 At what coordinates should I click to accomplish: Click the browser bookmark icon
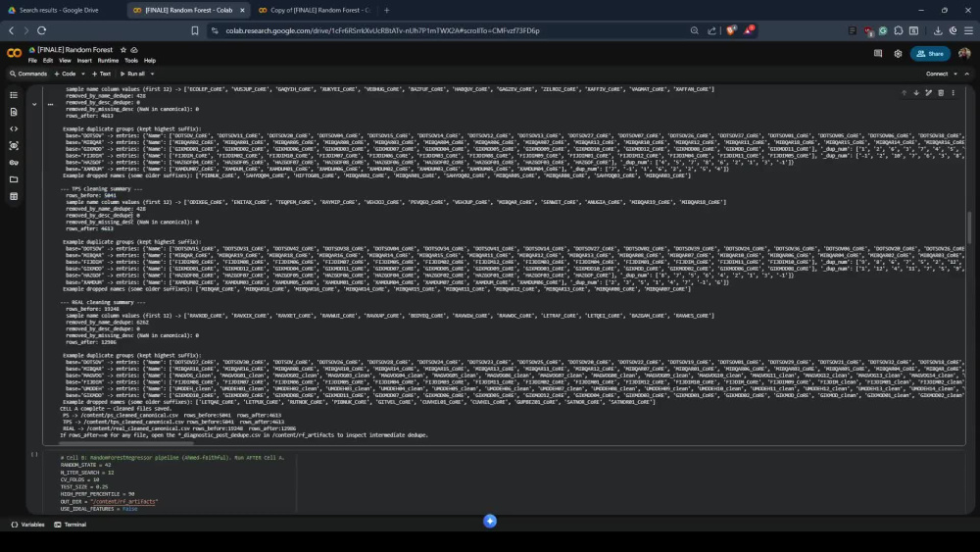(195, 30)
